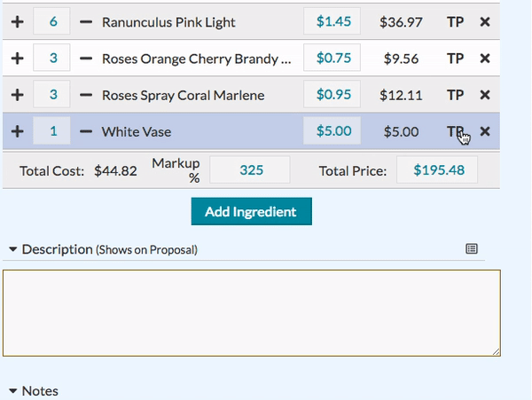
Task: Open the description template list icon
Action: (x=472, y=248)
